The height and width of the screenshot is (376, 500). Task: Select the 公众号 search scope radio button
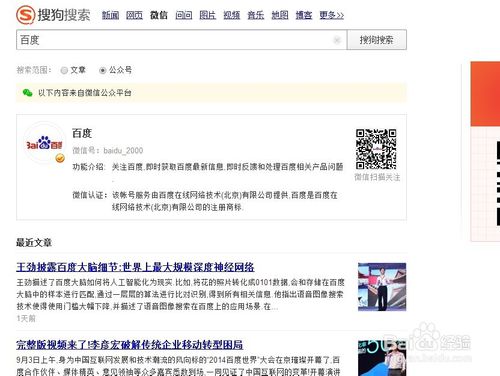point(103,70)
